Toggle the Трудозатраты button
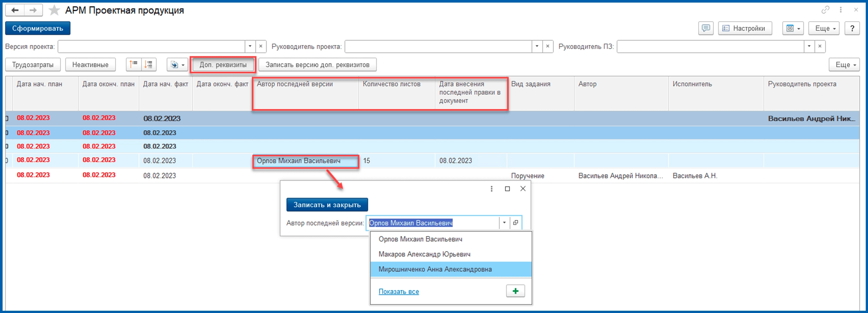This screenshot has height=313, width=868. click(x=33, y=65)
